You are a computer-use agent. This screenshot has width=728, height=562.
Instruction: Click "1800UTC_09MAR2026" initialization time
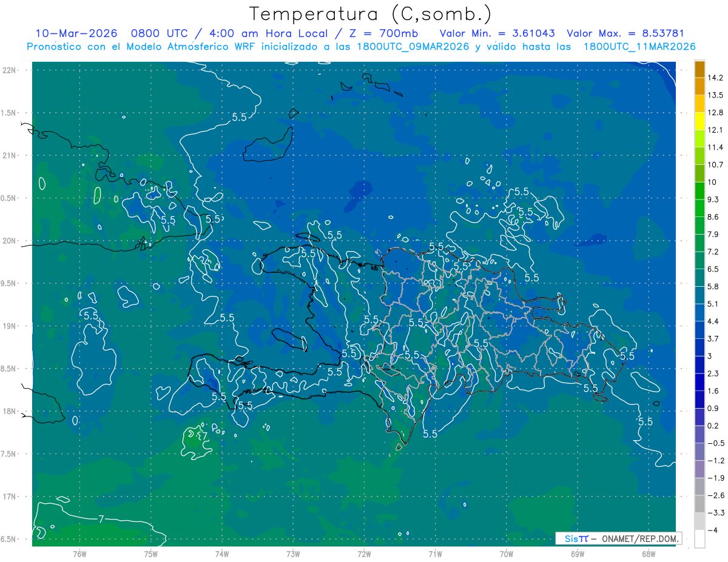[x=413, y=47]
